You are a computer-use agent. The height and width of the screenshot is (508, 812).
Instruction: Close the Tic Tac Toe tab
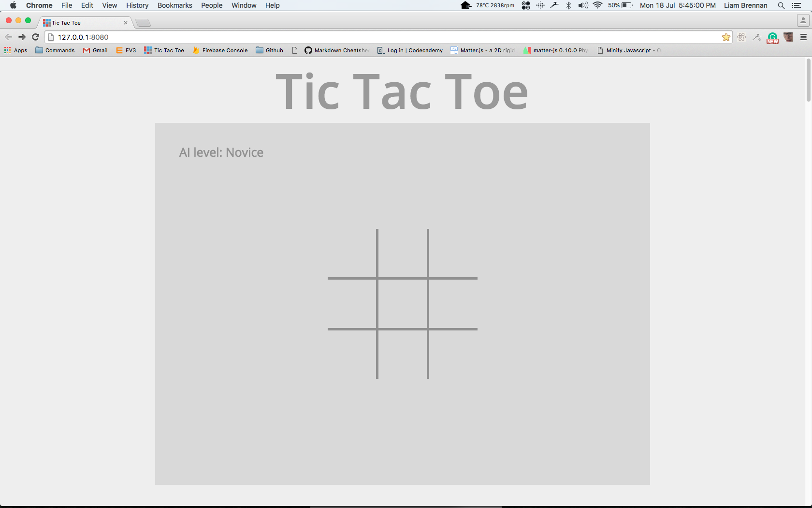tap(126, 23)
